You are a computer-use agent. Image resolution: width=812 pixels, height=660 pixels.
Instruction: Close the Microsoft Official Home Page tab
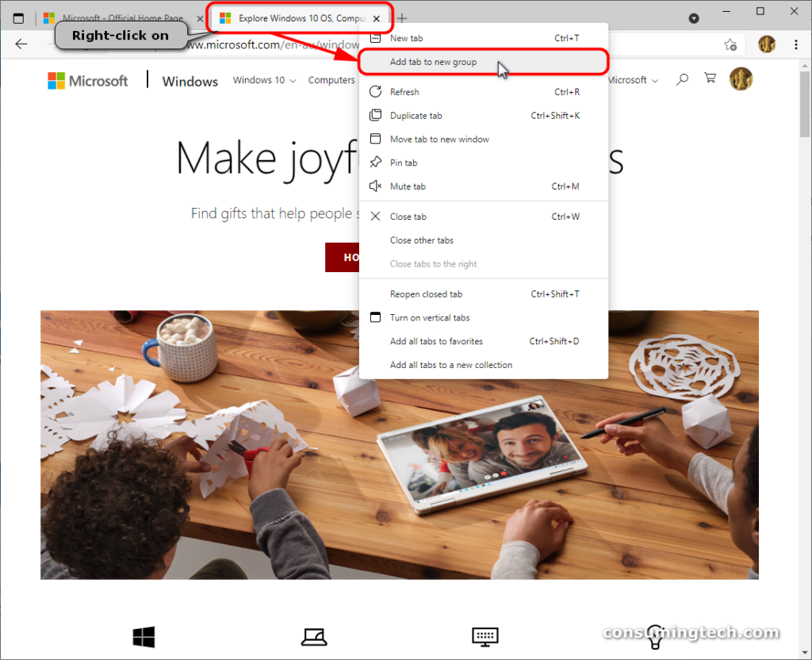coord(200,19)
